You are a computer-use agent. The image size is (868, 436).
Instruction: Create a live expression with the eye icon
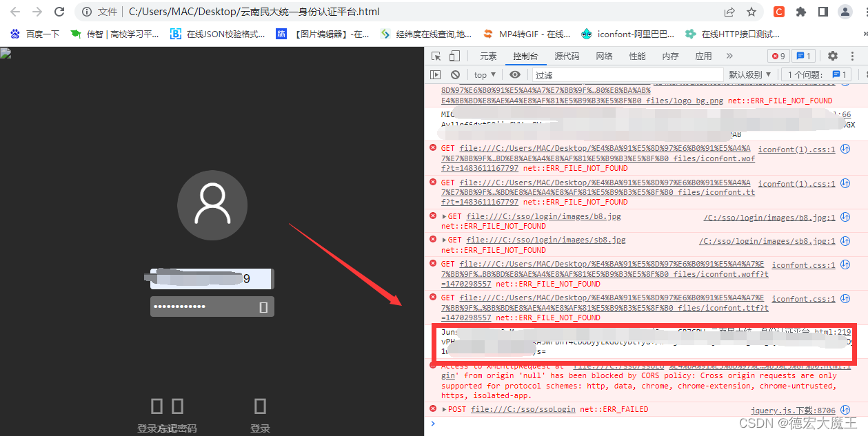(515, 74)
